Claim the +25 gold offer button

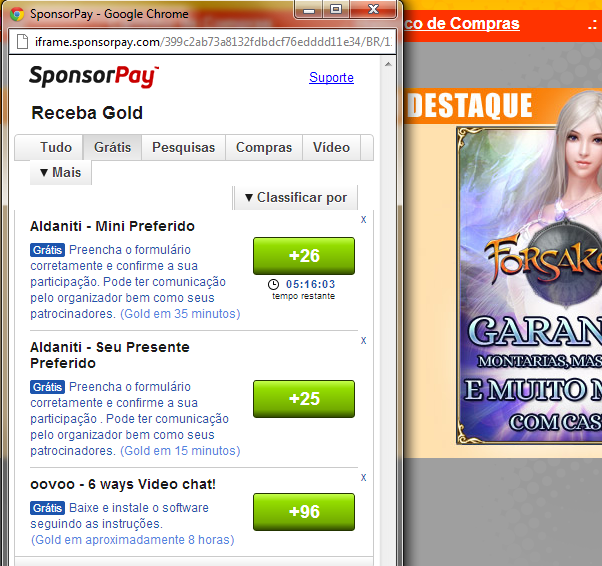click(x=304, y=399)
